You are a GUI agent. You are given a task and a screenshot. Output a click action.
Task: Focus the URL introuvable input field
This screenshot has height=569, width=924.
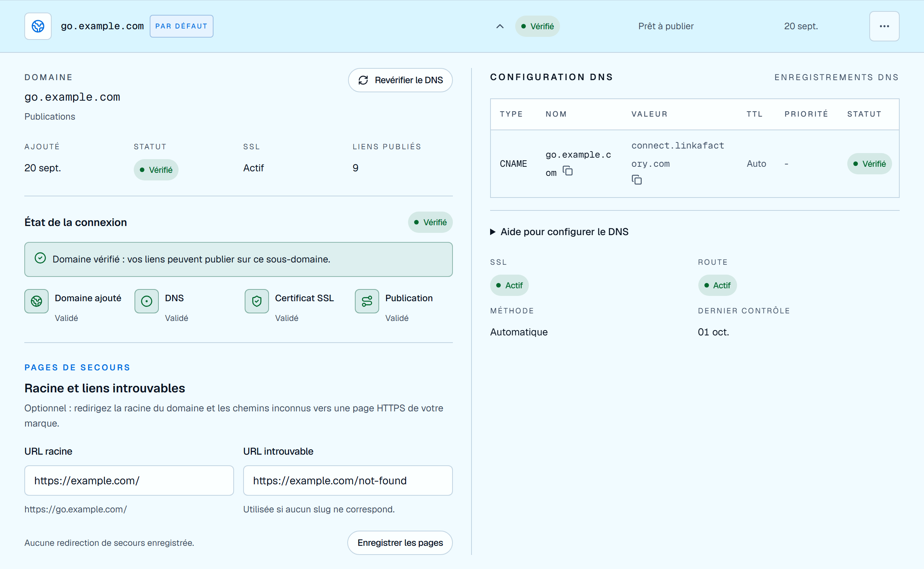[348, 480]
